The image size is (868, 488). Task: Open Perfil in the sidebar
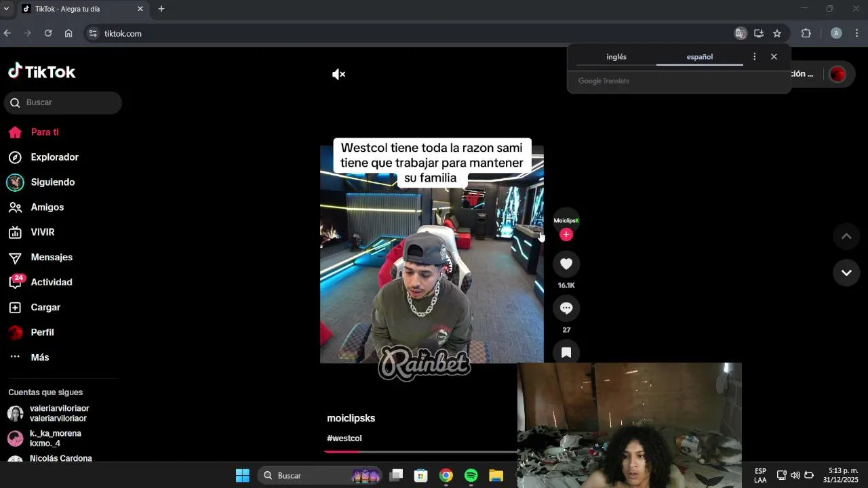coord(43,333)
